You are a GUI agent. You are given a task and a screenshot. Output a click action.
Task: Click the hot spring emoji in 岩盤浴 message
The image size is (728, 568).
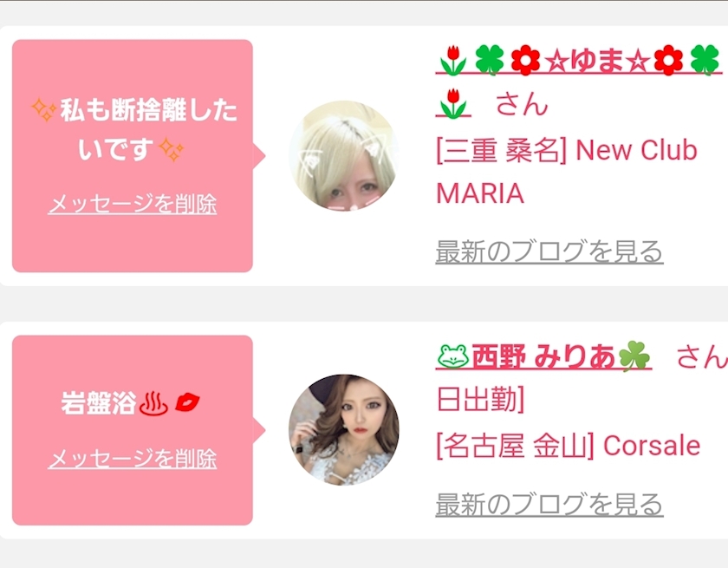(153, 403)
